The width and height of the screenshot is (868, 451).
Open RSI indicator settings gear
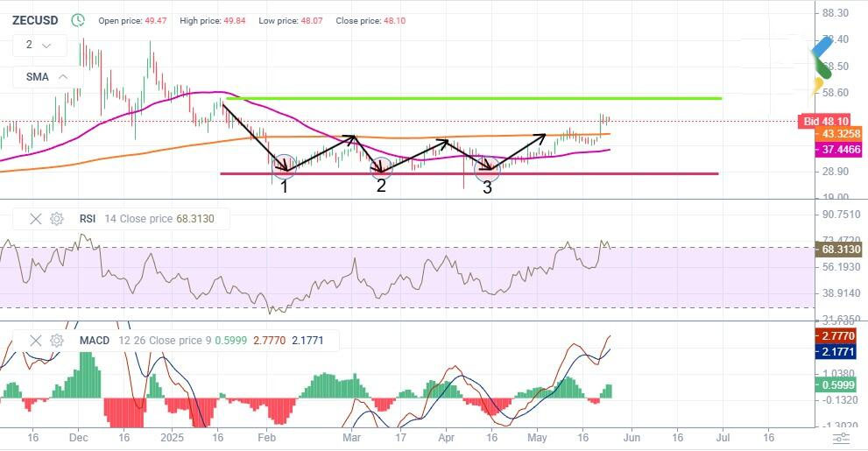point(57,219)
